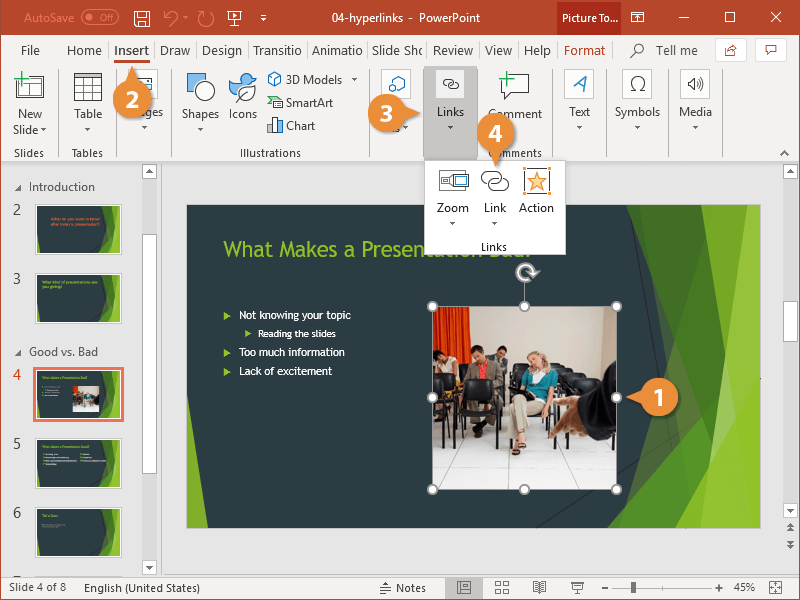This screenshot has height=600, width=800.
Task: Select slide 2 thumbnail
Action: pos(79,230)
